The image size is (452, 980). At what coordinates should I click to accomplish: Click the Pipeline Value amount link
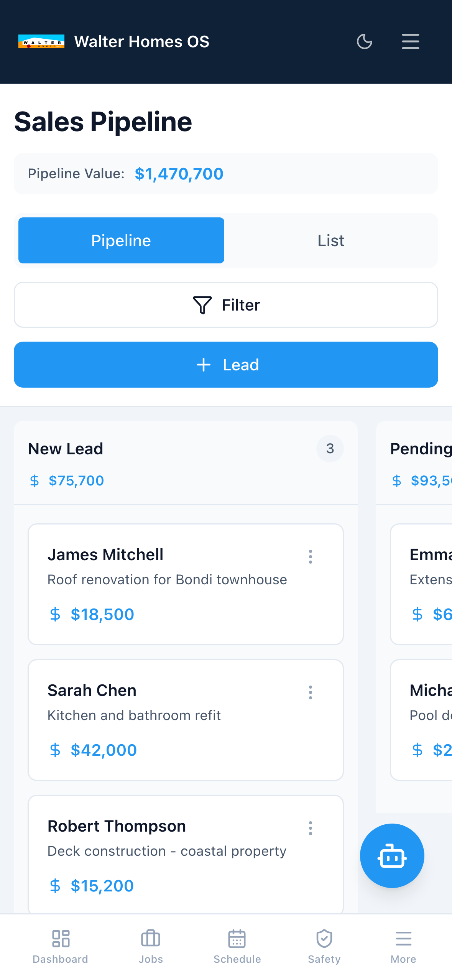point(179,174)
